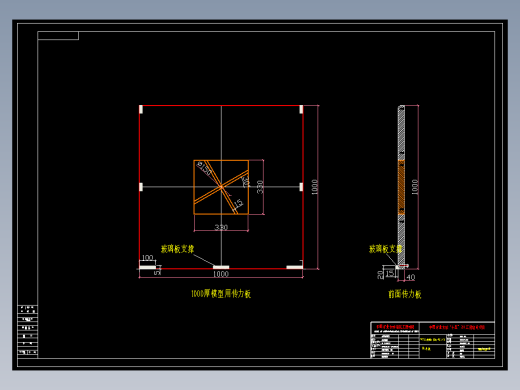This screenshot has width=520, height=390.
Task: Select the 1000 dimension text of the side section
Action: (415, 187)
